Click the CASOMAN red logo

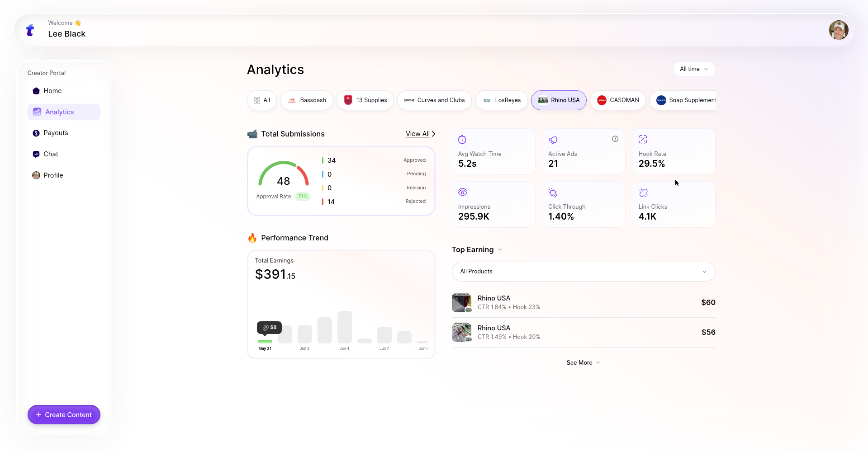point(602,100)
